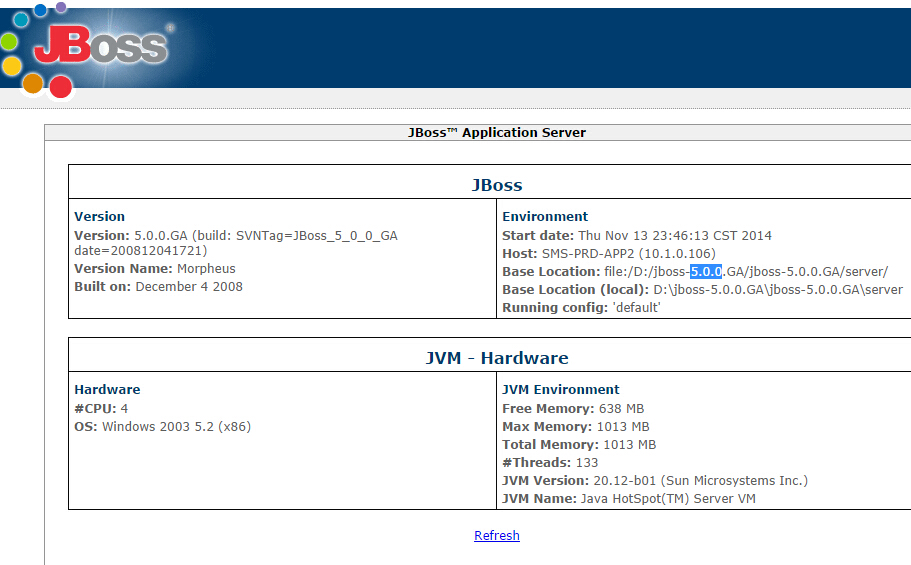Click the JVM Name Java HotSpot line
This screenshot has width=911, height=565.
coord(629,499)
